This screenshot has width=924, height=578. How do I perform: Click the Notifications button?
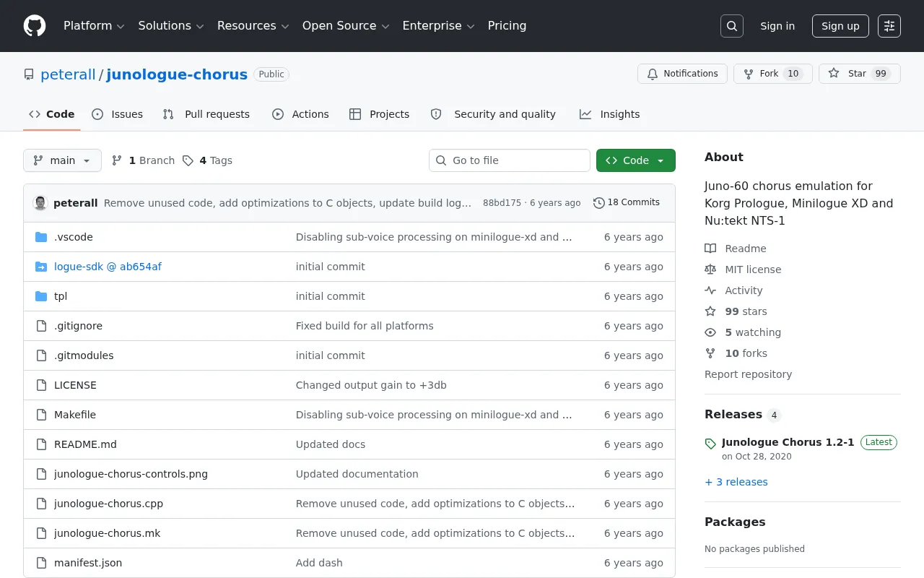pos(682,74)
